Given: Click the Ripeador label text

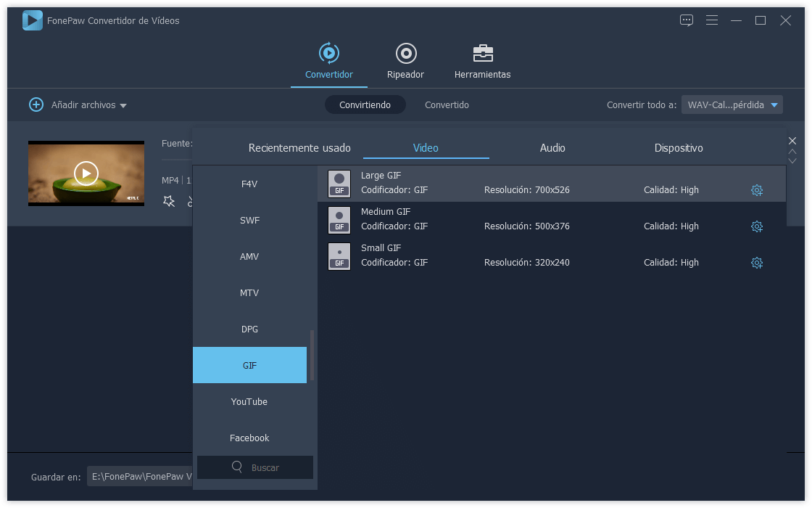Looking at the screenshot, I should tap(405, 75).
